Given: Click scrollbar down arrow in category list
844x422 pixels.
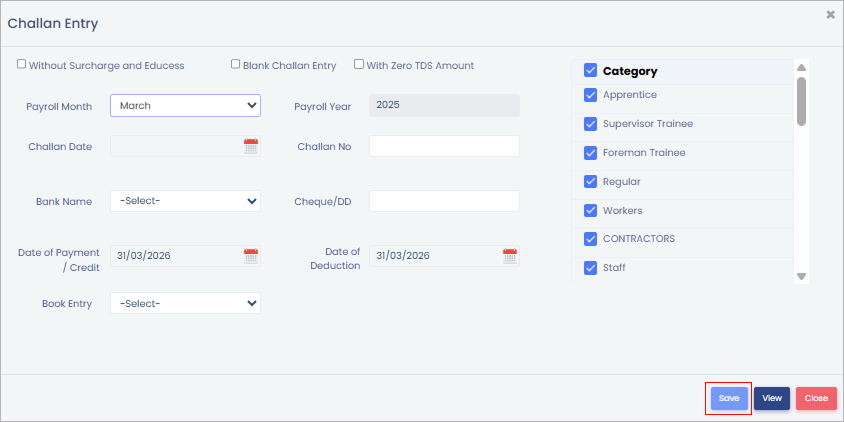Looking at the screenshot, I should click(801, 276).
